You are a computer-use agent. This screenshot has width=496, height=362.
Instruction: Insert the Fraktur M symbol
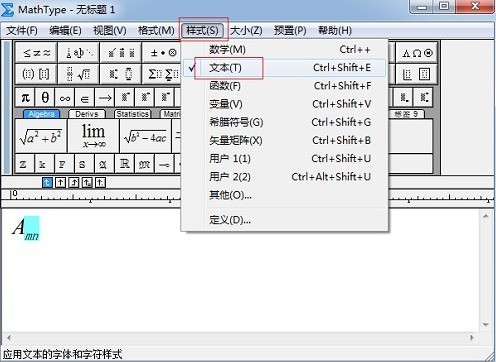tap(144, 164)
